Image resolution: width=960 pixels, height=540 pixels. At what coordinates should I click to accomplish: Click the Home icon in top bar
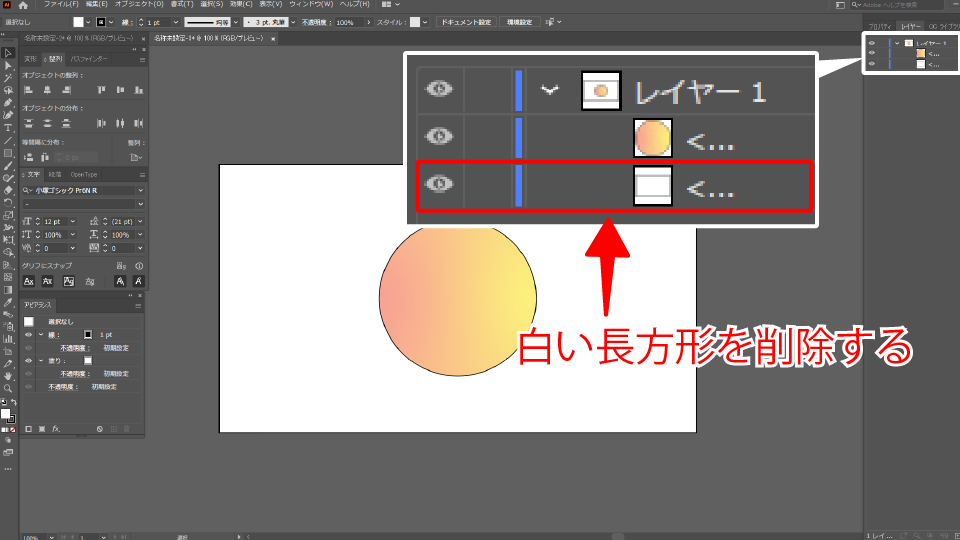[22, 5]
